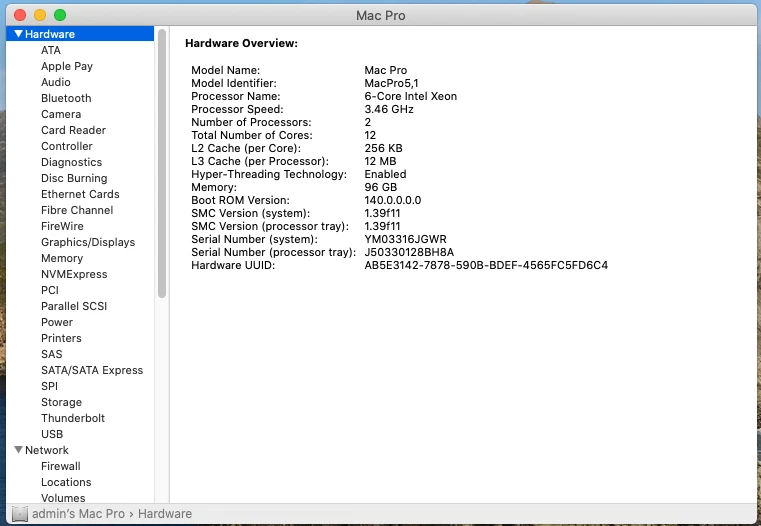Select the Hardware UUID value
The width and height of the screenshot is (761, 526).
pyautogui.click(x=486, y=265)
